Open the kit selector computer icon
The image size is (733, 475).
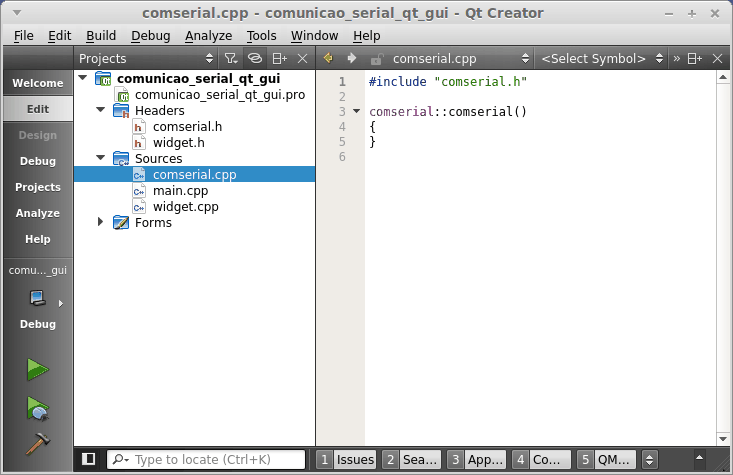38,298
